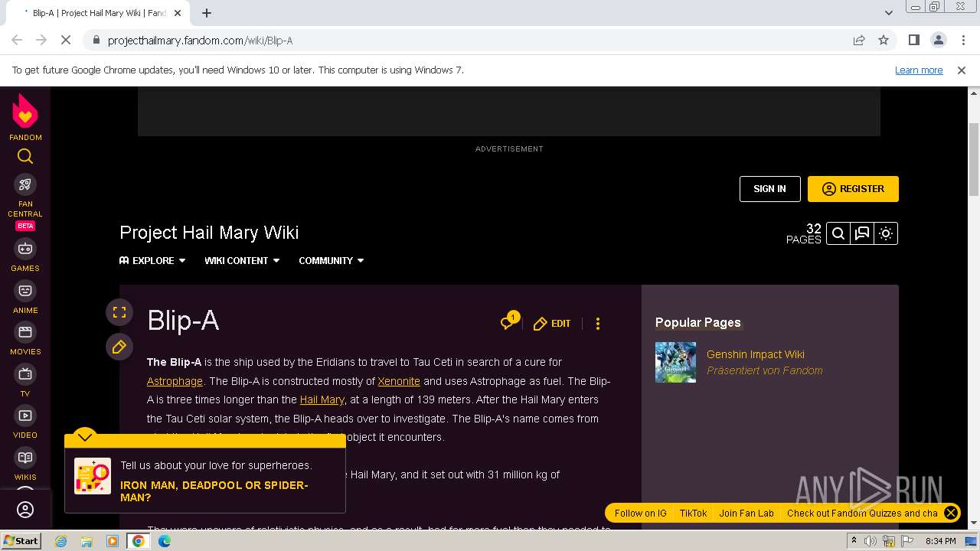Click Follow on IG
Screen dimensions: 980x551
tap(641, 514)
